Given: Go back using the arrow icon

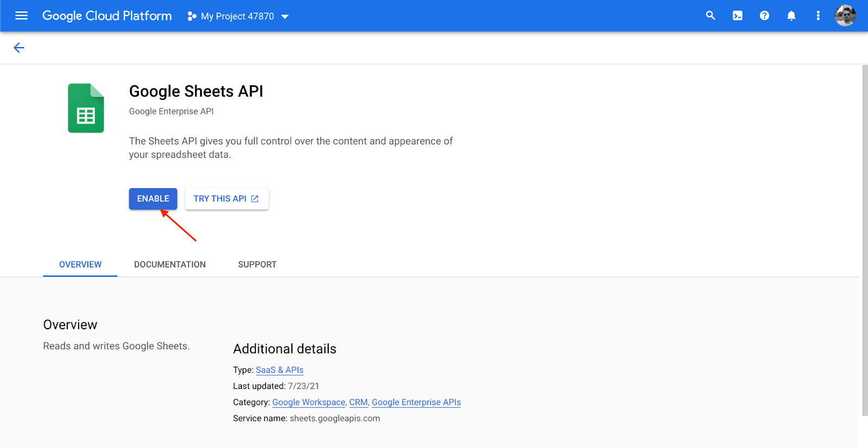Looking at the screenshot, I should tap(19, 48).
